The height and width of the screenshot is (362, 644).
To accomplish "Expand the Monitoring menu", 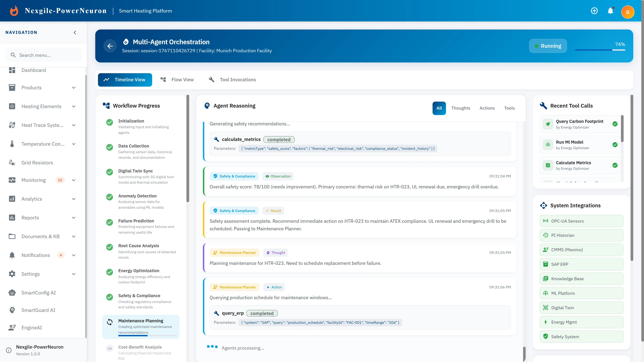I will 73,180.
